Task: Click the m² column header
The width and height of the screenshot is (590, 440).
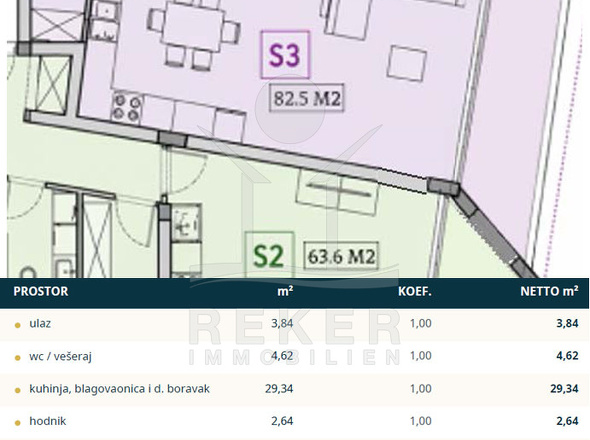Action: tap(285, 291)
